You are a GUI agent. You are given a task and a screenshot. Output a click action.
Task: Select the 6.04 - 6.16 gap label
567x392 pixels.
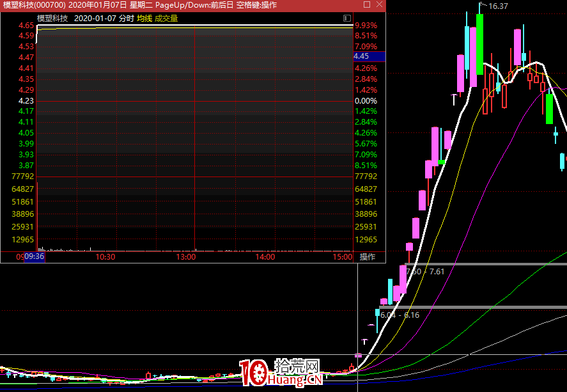point(400,315)
